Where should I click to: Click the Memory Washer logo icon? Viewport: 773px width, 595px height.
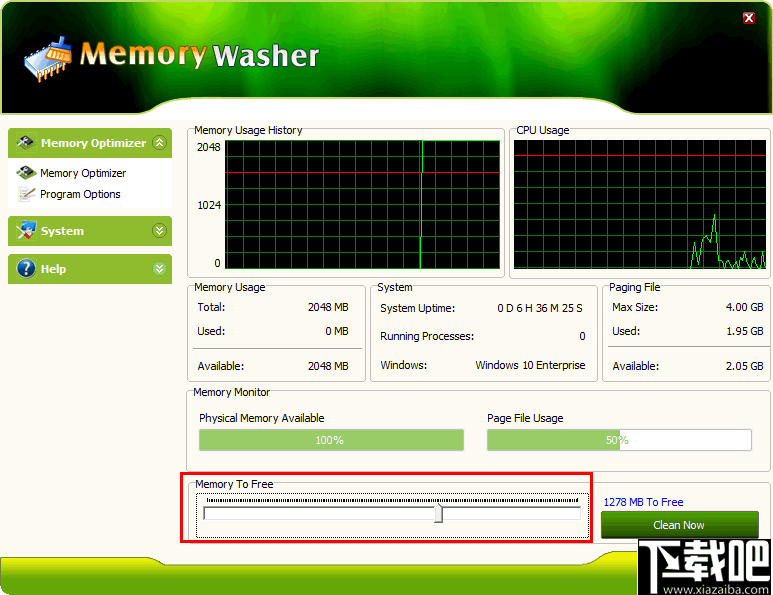pyautogui.click(x=48, y=59)
